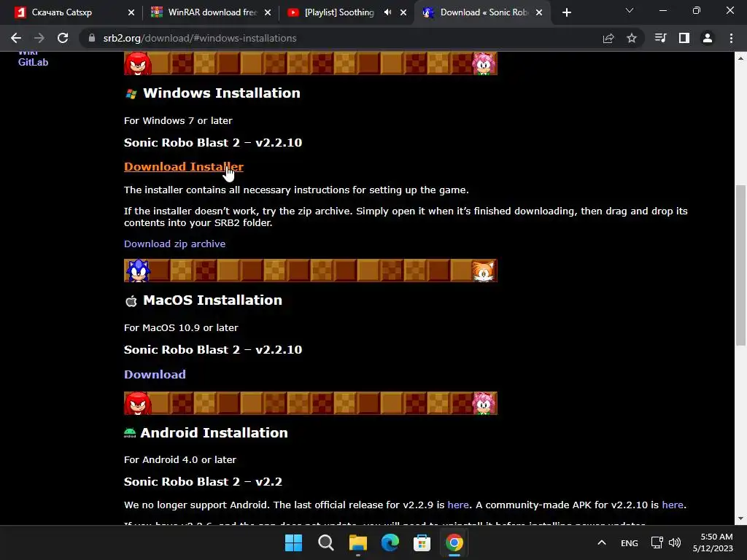The height and width of the screenshot is (560, 747).
Task: Bookmark this page with the star icon
Action: tap(632, 38)
